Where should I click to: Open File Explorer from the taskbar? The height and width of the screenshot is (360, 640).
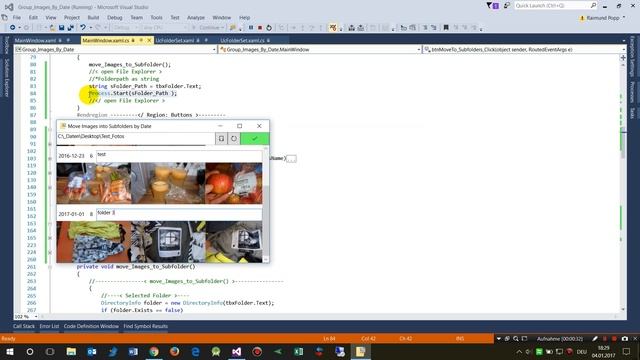tap(71, 351)
